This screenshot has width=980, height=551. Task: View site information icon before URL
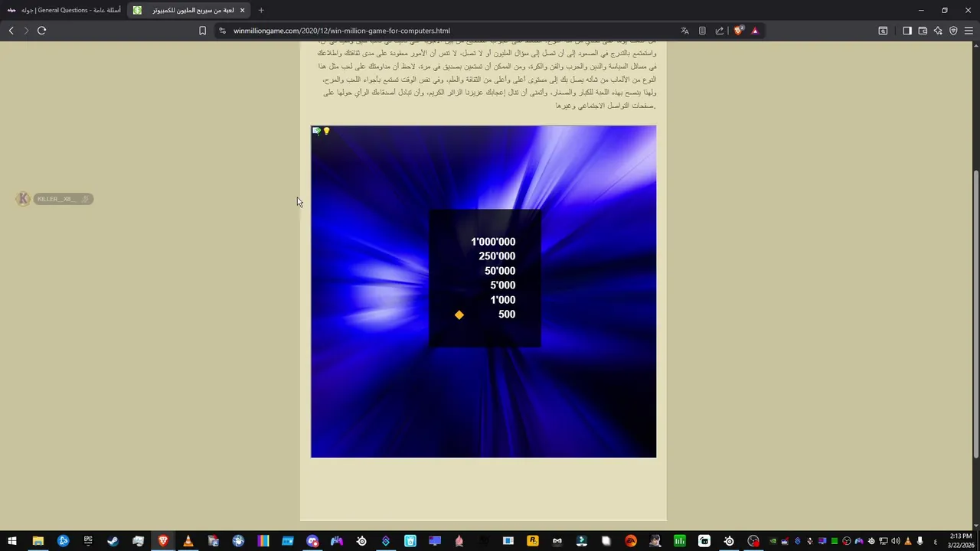point(222,31)
